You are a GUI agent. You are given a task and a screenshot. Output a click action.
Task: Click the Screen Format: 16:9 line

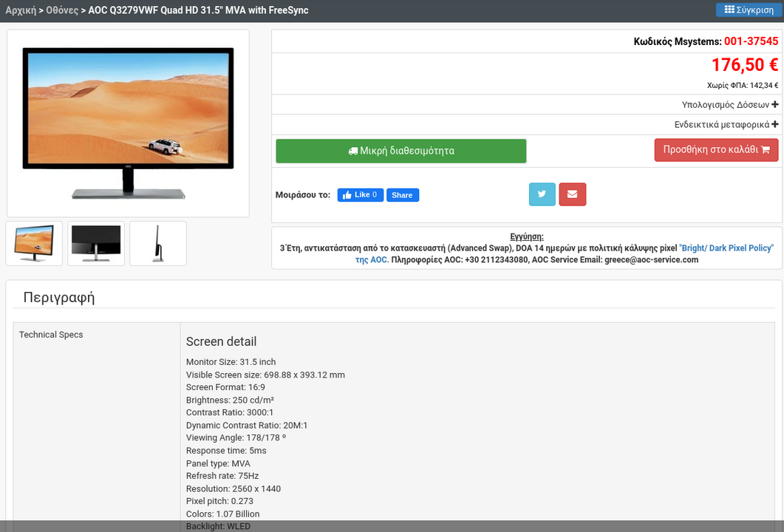pos(225,387)
